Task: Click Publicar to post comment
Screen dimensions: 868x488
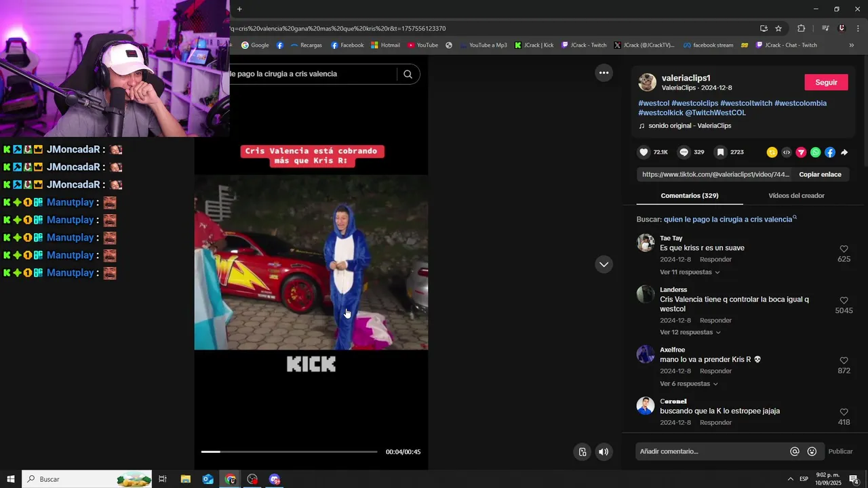Action: click(x=840, y=451)
